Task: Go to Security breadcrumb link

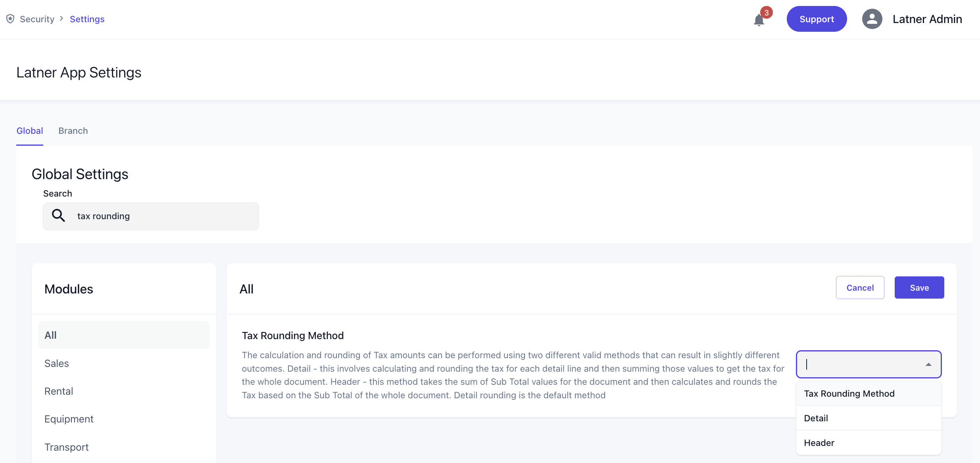Action: click(37, 19)
